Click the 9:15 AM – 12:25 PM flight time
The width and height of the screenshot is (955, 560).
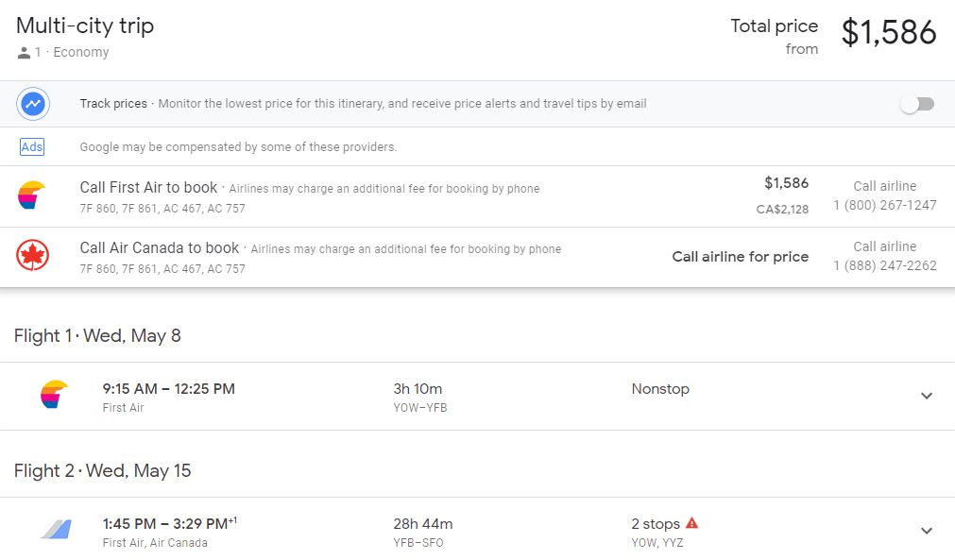click(x=168, y=389)
